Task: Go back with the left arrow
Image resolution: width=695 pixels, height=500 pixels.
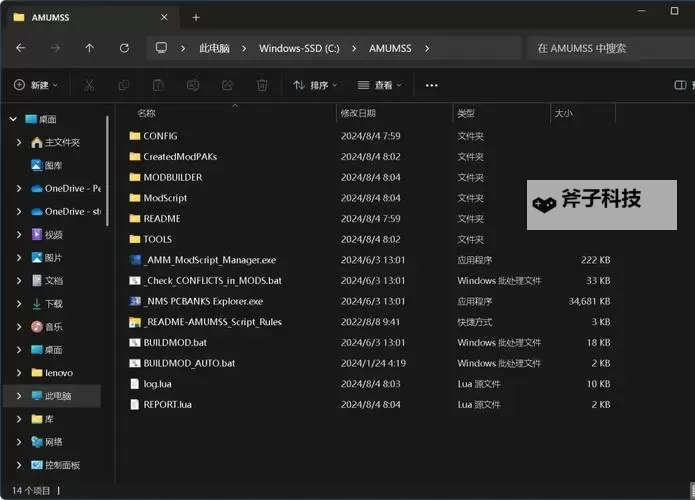Action: pos(20,48)
